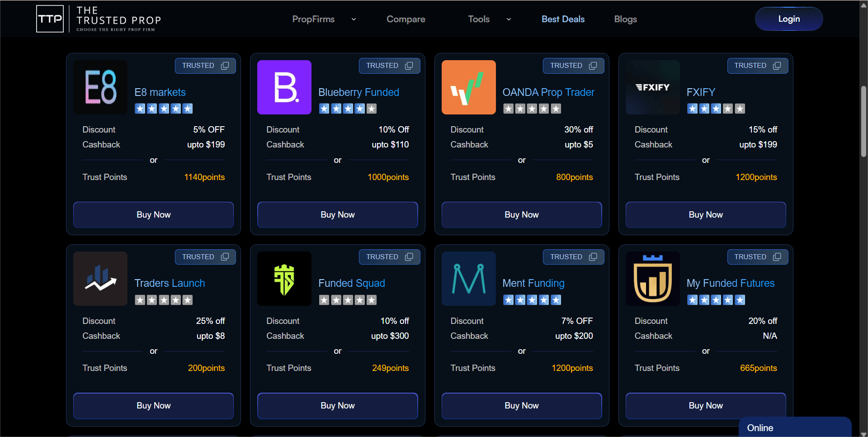Copy the E8 markets TRUSTED code
The image size is (868, 437).
[225, 66]
